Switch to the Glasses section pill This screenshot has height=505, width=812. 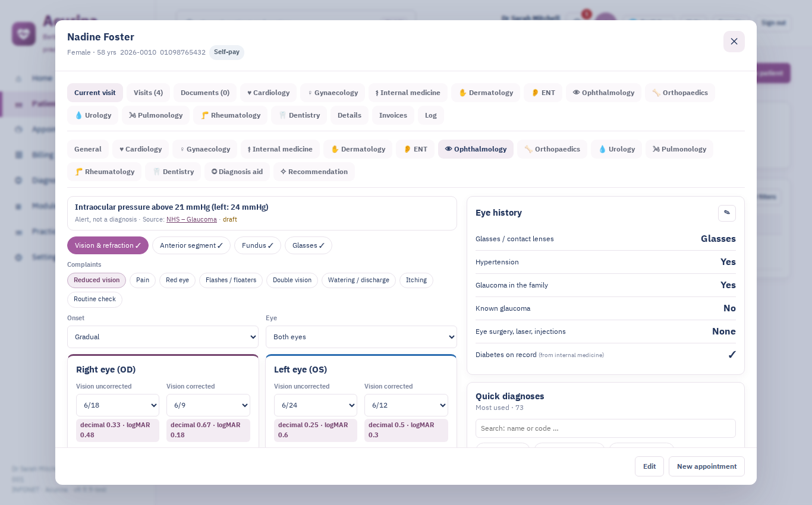click(309, 245)
